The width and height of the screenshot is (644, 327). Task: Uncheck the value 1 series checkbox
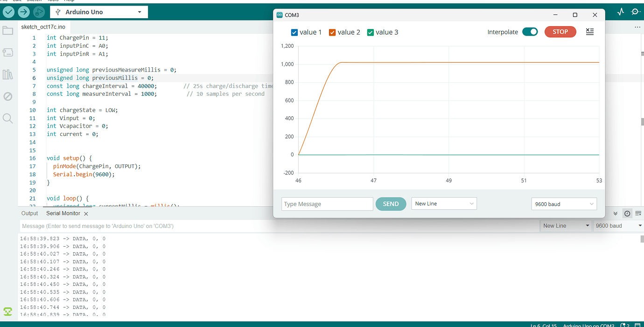point(294,32)
